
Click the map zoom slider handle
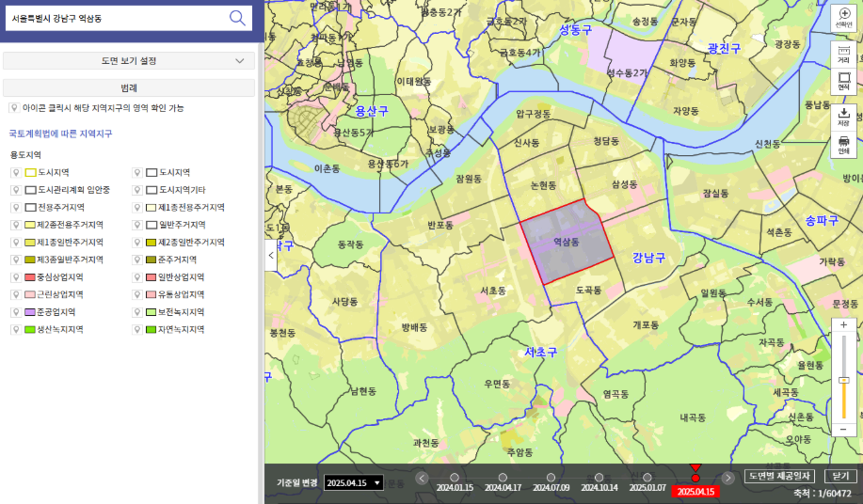point(843,380)
